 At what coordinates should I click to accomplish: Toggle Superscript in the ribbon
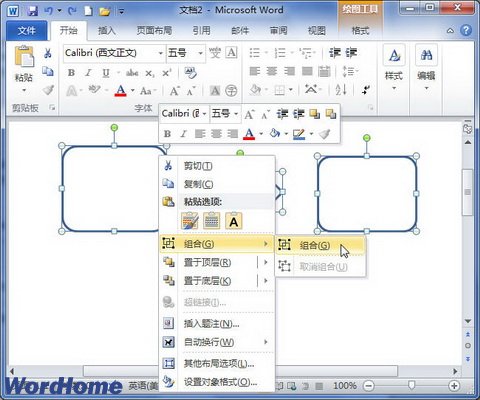click(x=166, y=73)
